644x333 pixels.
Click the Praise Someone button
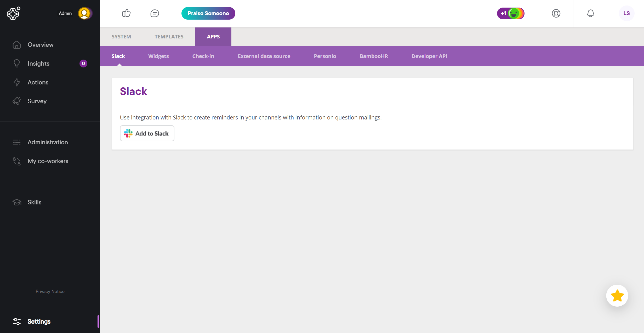[x=208, y=13]
